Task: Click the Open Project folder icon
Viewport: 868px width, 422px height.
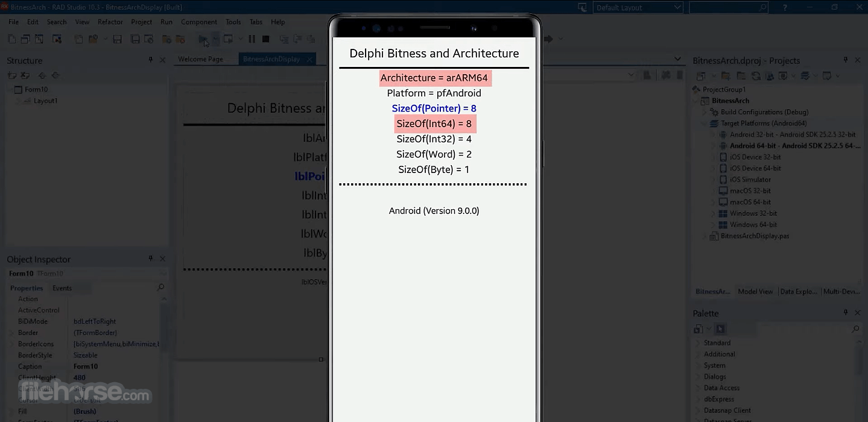Action: click(x=93, y=39)
